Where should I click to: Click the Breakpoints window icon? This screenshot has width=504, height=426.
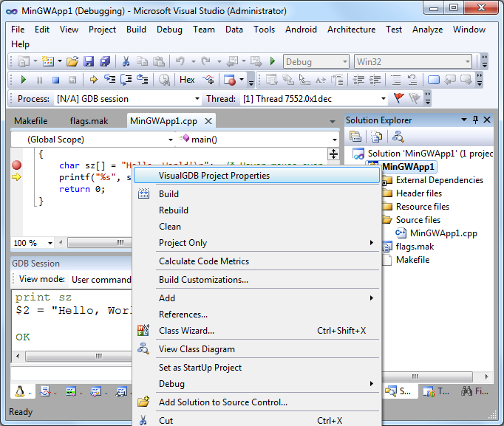[230, 80]
